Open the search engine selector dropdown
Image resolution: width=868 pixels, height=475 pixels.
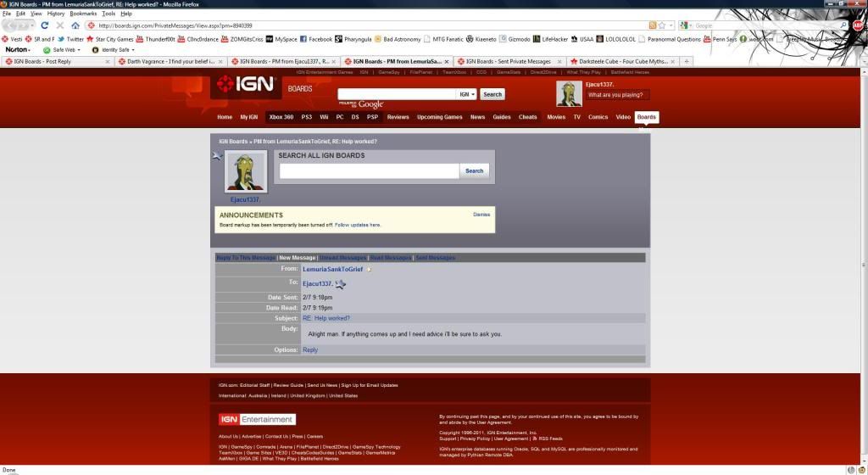pyautogui.click(x=687, y=25)
